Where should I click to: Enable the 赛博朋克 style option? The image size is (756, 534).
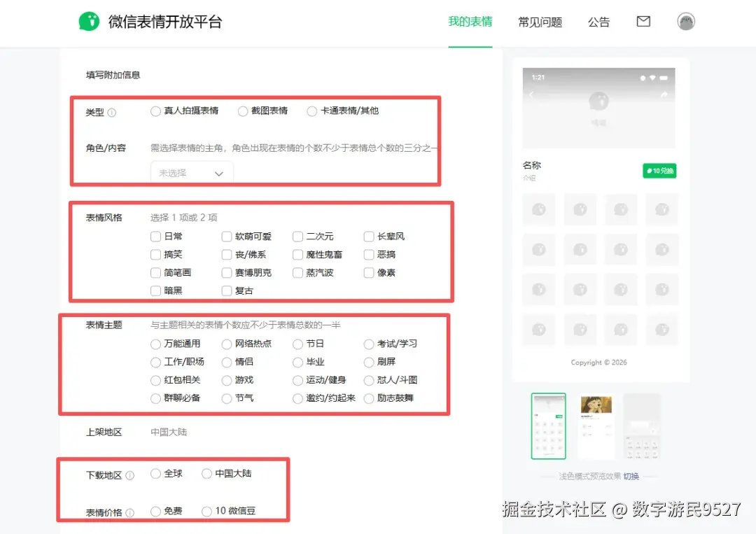(225, 272)
